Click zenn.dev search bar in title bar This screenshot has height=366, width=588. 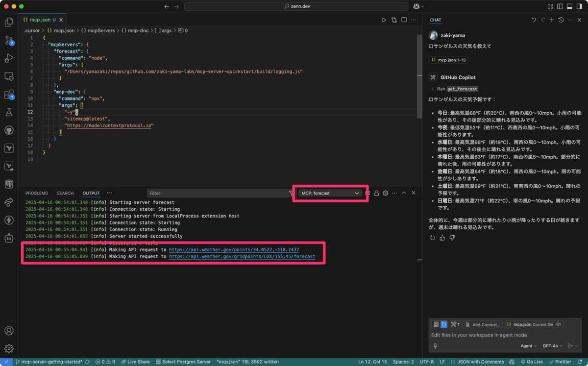(296, 6)
